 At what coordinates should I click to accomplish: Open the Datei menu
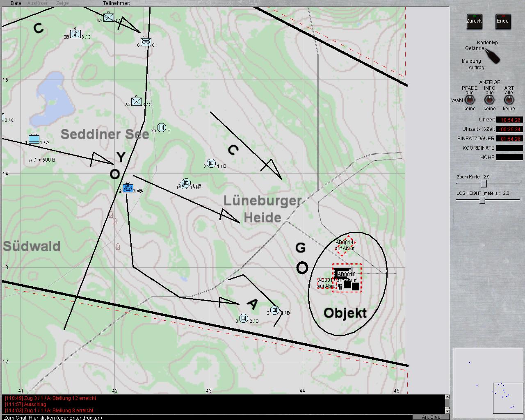coord(16,3)
